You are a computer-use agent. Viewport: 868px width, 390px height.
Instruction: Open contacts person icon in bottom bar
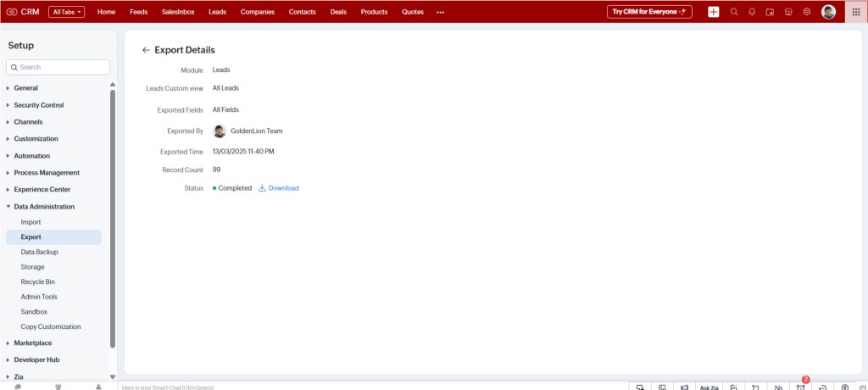pos(98,387)
